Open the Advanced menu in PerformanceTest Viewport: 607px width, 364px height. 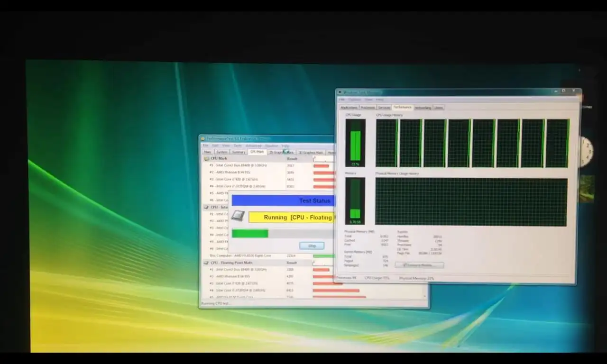[x=253, y=146]
